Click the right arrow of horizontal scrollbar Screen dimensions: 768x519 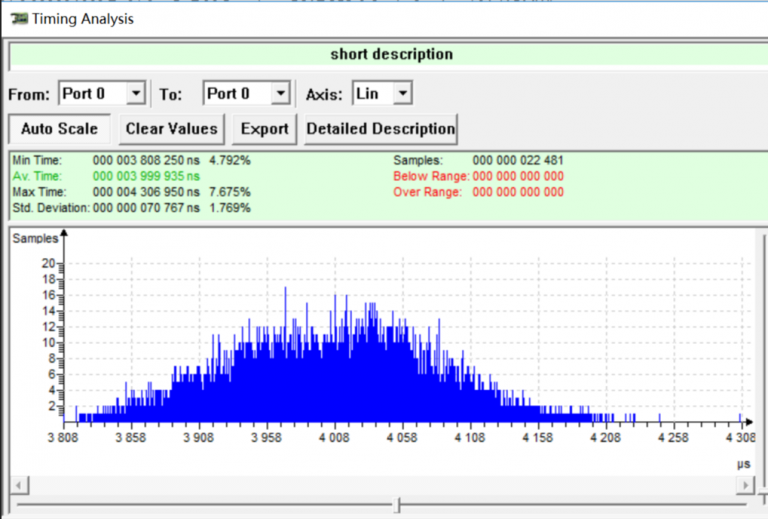[745, 485]
